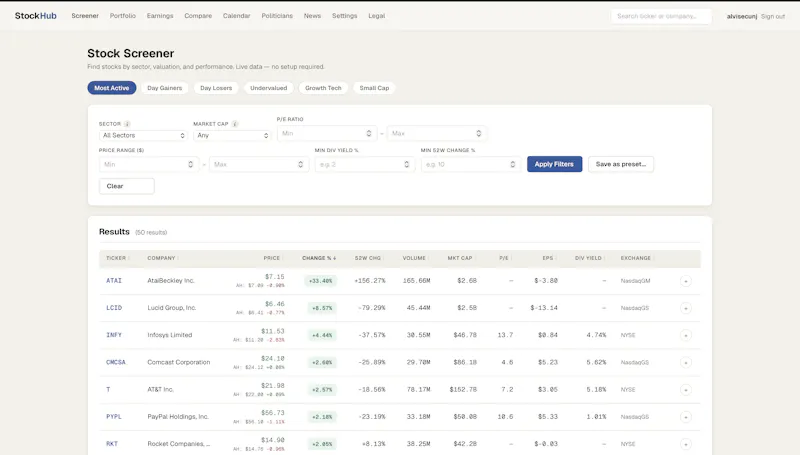The width and height of the screenshot is (800, 455).
Task: Open the Compare nav item
Action: 198,16
